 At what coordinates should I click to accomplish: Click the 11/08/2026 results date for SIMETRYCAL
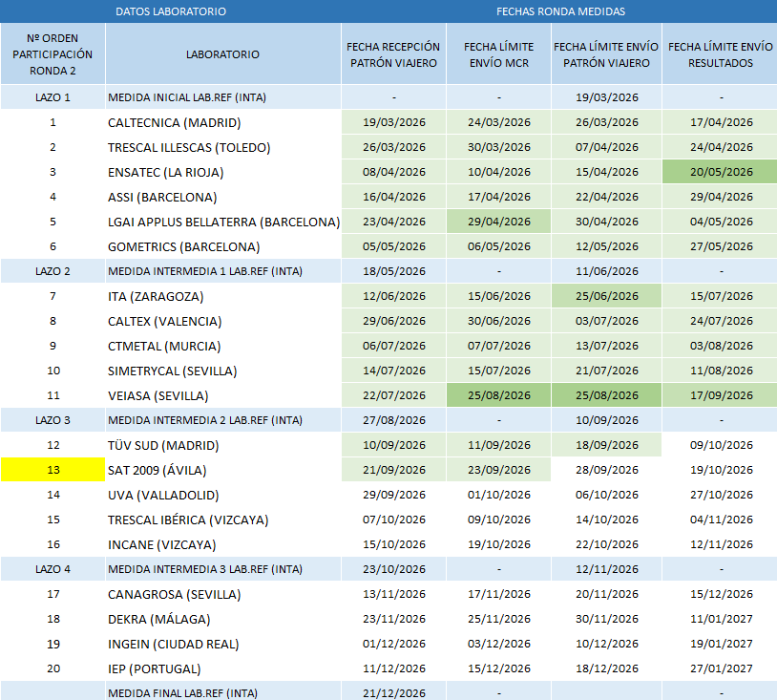point(720,371)
